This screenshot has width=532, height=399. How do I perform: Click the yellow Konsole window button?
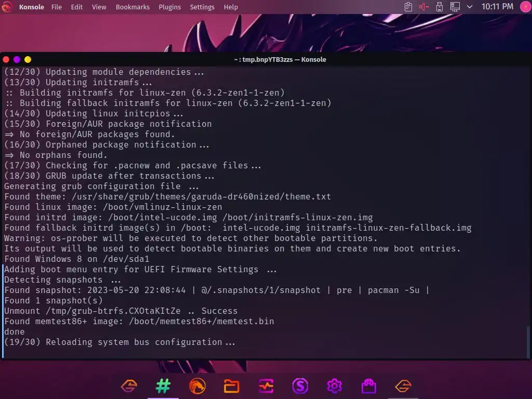[28, 60]
